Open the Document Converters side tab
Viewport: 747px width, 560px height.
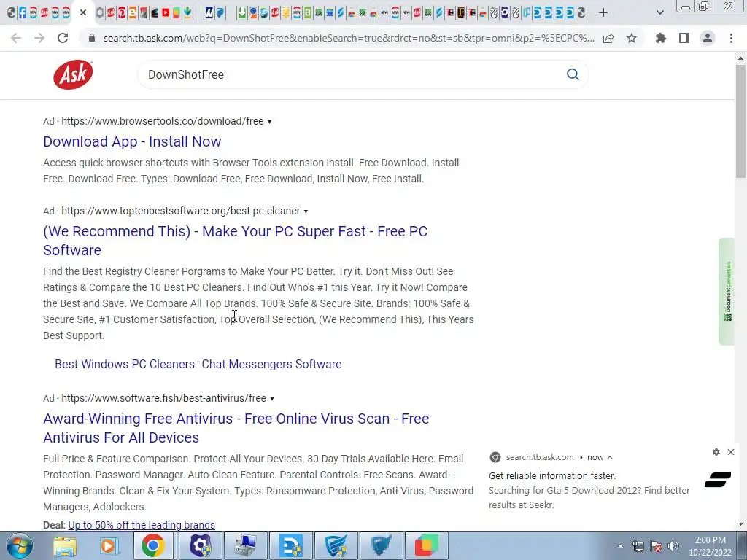tap(727, 291)
